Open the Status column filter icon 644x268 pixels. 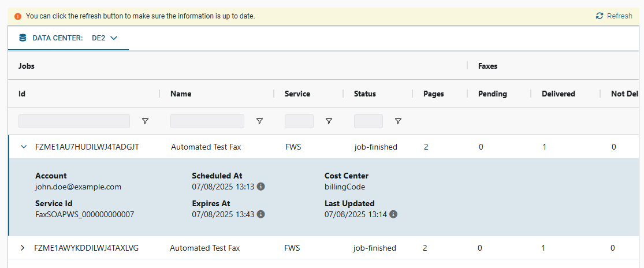click(398, 121)
